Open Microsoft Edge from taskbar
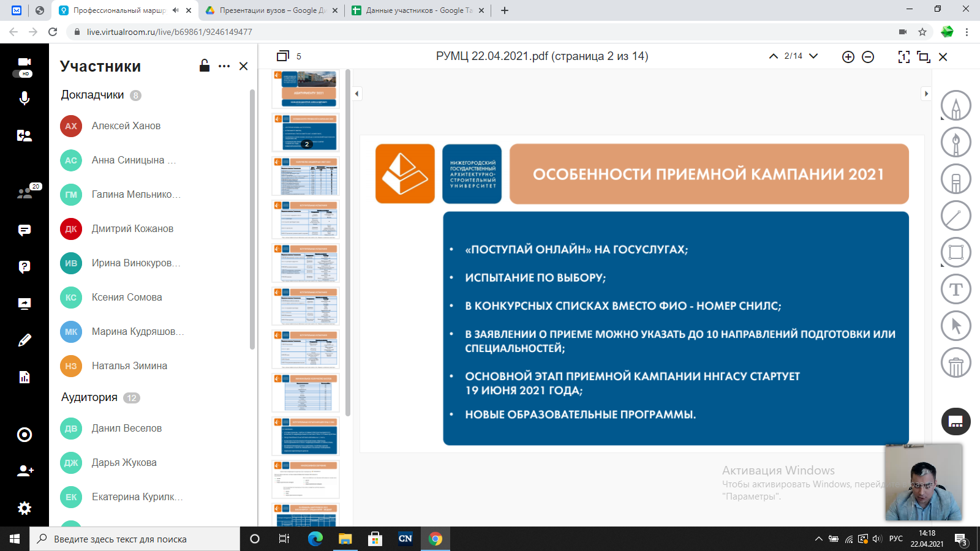This screenshot has height=551, width=980. (315, 539)
